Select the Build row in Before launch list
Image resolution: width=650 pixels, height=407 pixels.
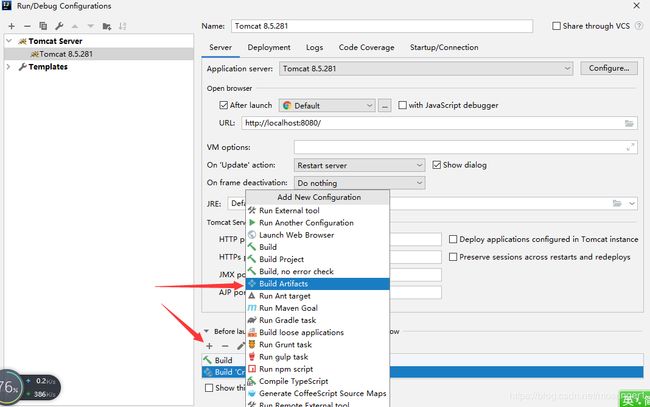point(422,360)
